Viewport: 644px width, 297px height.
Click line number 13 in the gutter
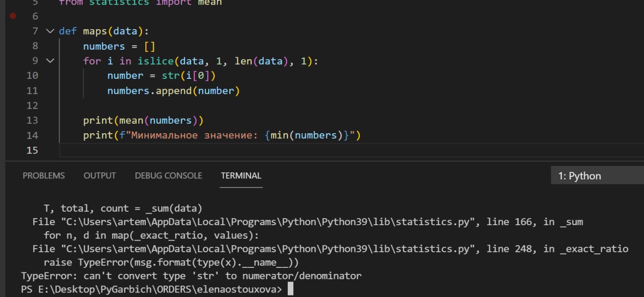tap(32, 121)
